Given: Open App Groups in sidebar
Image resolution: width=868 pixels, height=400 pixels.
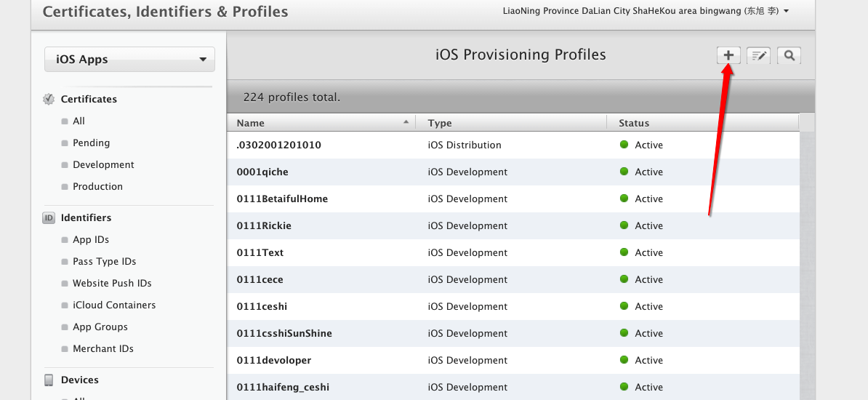Looking at the screenshot, I should (x=100, y=327).
